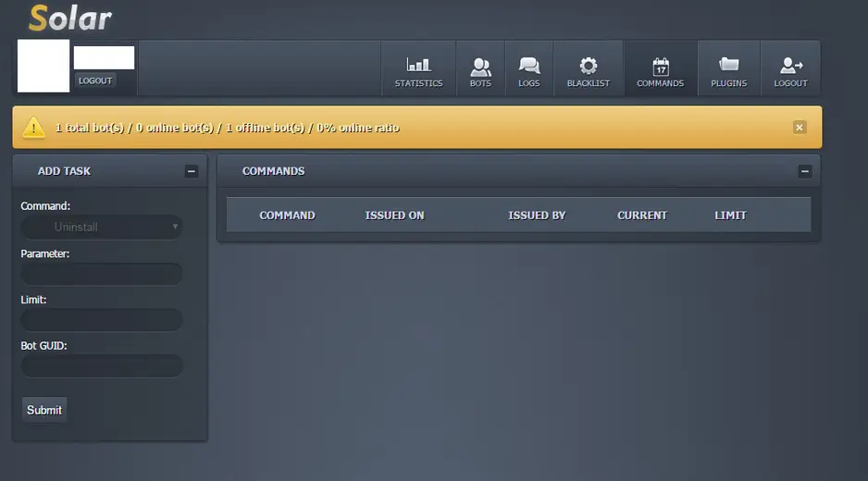
Task: Collapse the Commands panel
Action: point(804,171)
